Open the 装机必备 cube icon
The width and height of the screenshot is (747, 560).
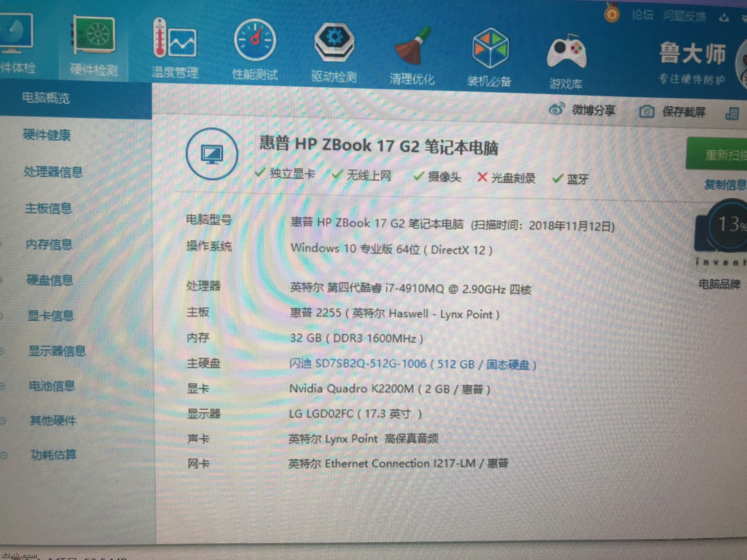[x=490, y=48]
